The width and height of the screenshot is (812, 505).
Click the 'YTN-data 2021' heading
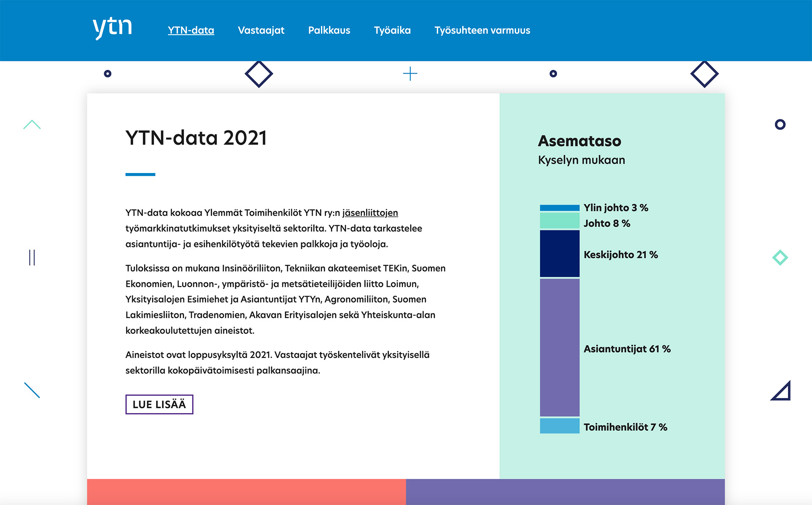(196, 138)
